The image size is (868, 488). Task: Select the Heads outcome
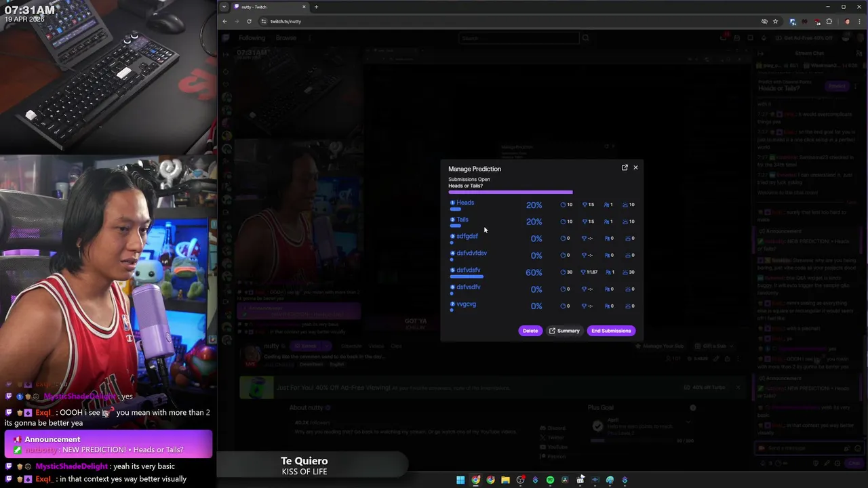pyautogui.click(x=465, y=203)
